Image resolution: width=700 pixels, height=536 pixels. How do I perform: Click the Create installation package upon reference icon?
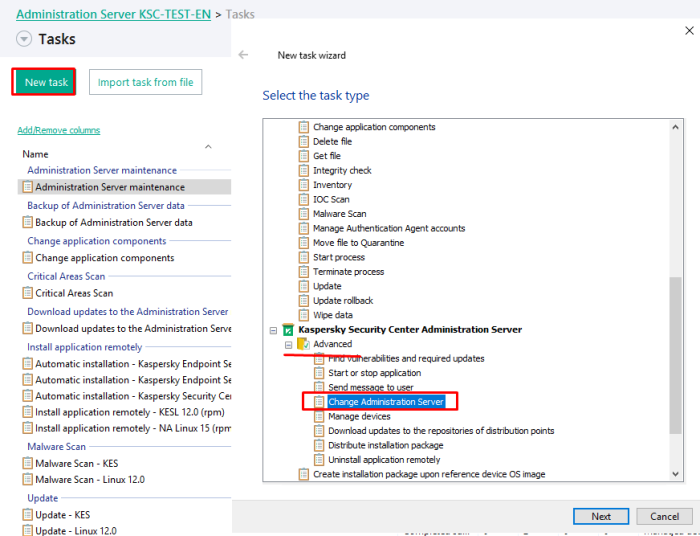[304, 474]
